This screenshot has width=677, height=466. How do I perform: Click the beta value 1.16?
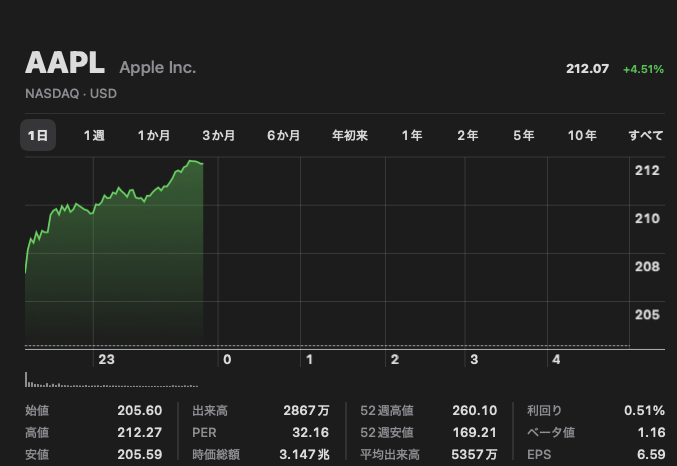[x=651, y=432]
